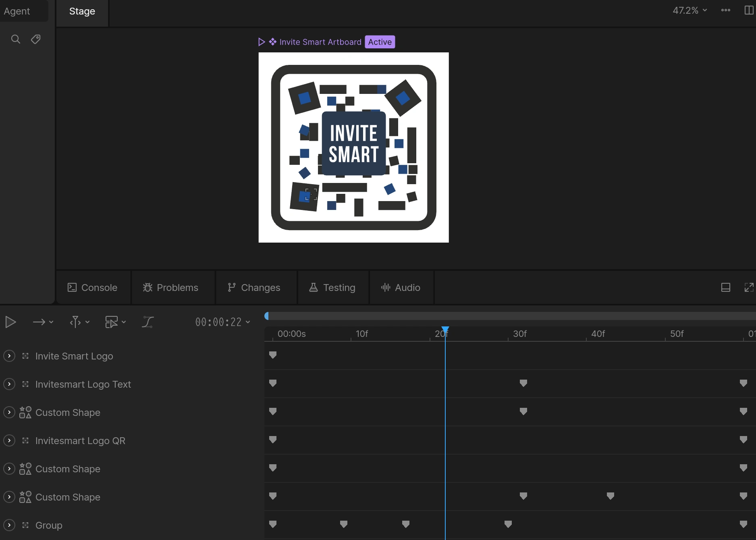The image size is (756, 540).
Task: Click the tag label icon
Action: [36, 39]
